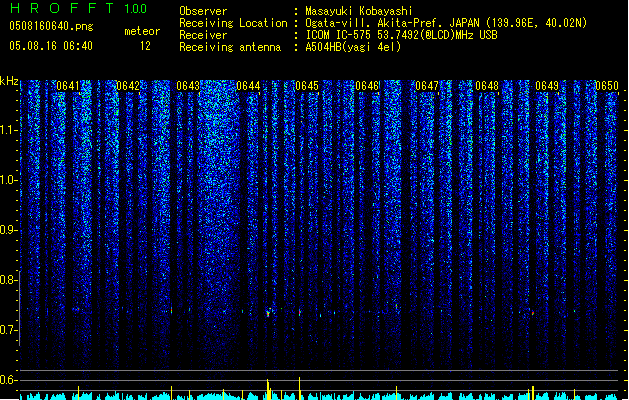Click the 0649 time marker
This screenshot has width=629, height=400.
point(547,86)
